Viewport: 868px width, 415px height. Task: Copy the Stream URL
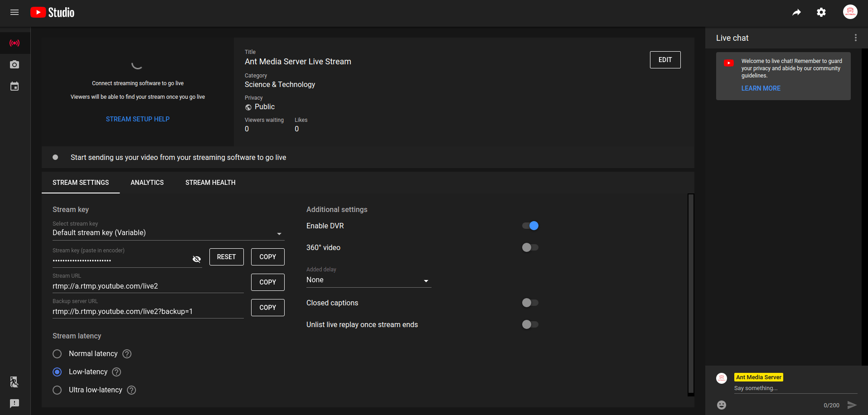[x=267, y=282]
